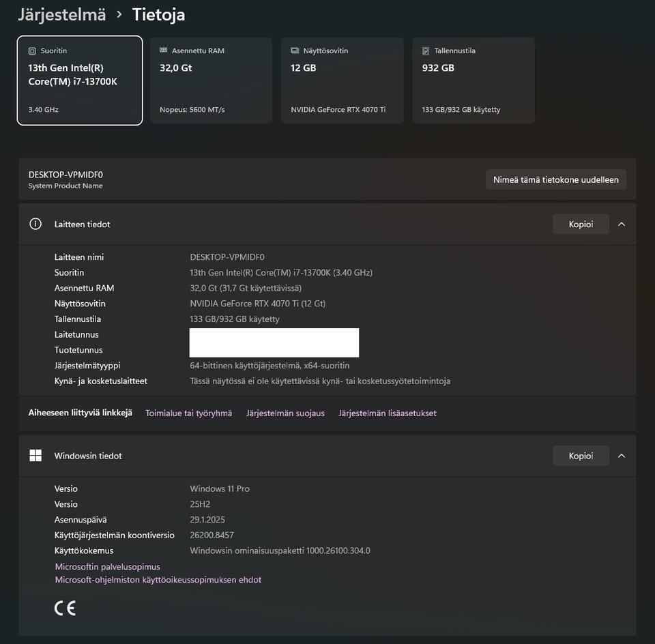Click the 25H2 version value
The height and width of the screenshot is (644, 655).
click(x=200, y=503)
